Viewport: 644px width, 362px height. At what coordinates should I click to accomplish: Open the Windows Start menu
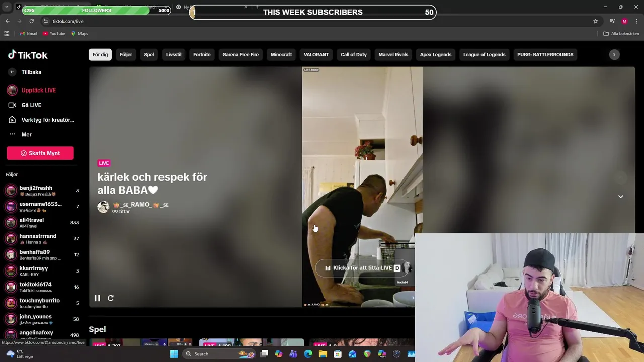click(x=174, y=354)
